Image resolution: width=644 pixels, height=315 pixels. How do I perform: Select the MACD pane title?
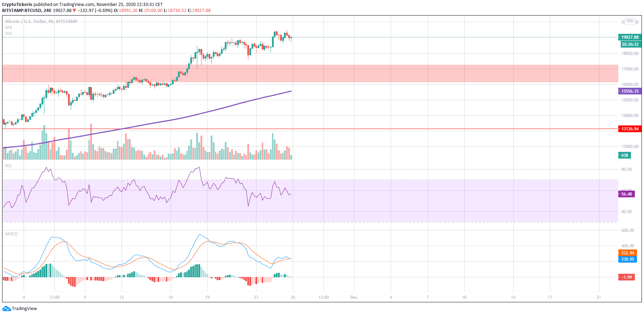pos(11,234)
